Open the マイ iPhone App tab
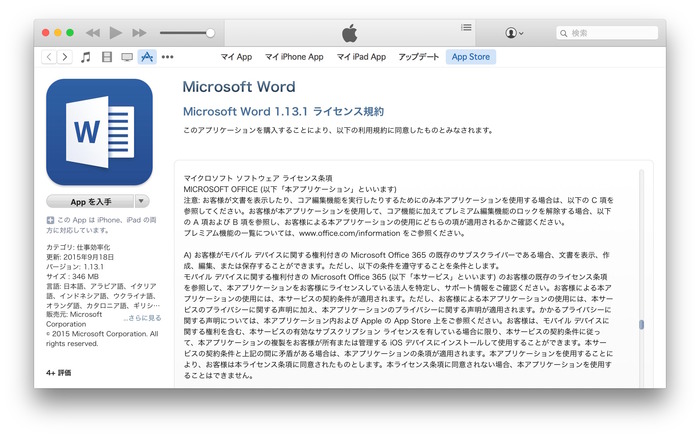 (294, 57)
